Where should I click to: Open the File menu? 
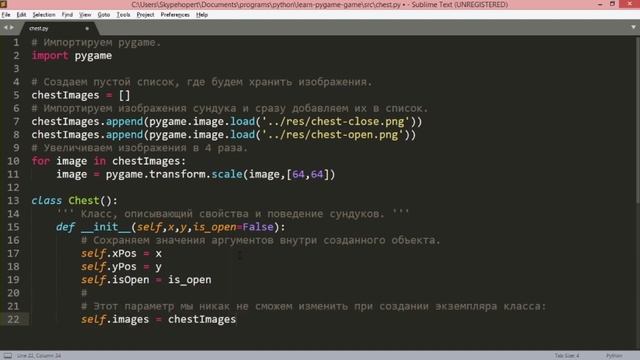[6, 15]
